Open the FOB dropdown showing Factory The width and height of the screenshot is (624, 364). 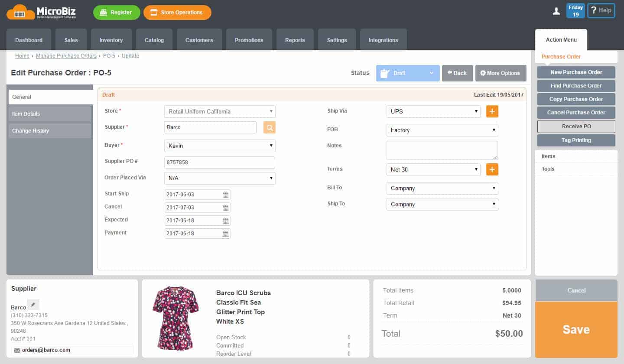(442, 130)
